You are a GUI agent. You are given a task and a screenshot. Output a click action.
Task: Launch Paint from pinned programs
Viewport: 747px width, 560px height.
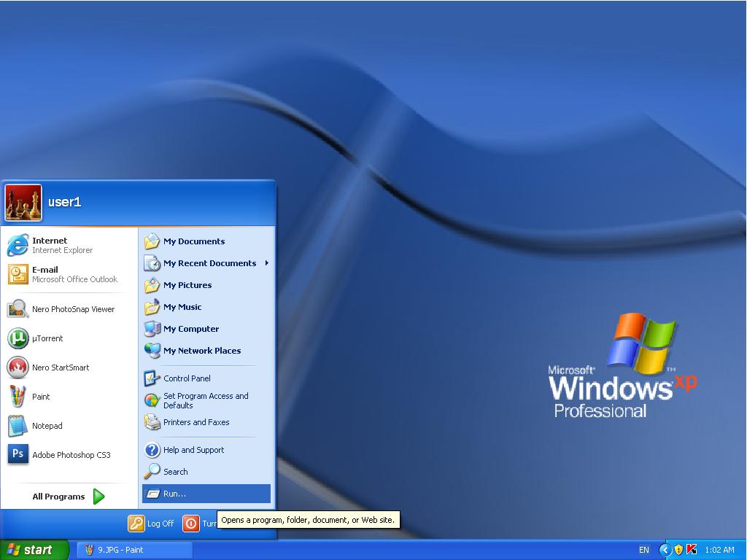coord(41,397)
